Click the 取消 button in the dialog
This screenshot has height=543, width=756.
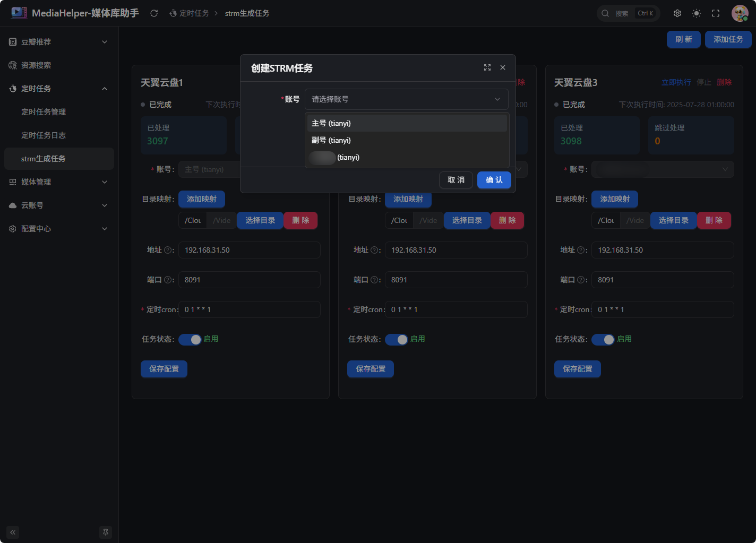tap(456, 180)
